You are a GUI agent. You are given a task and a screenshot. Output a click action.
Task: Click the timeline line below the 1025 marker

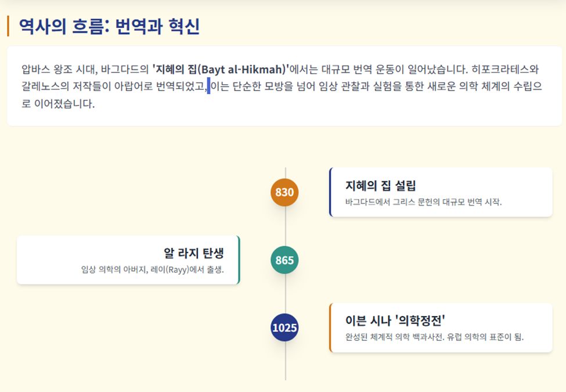coord(286,361)
